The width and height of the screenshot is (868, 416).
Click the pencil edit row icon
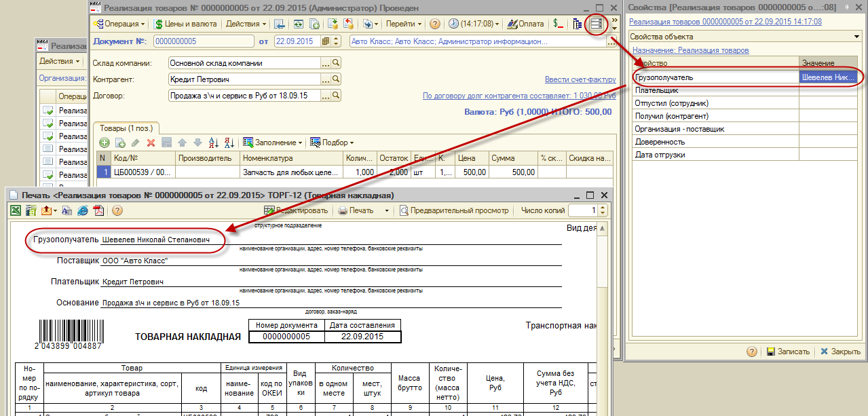136,143
